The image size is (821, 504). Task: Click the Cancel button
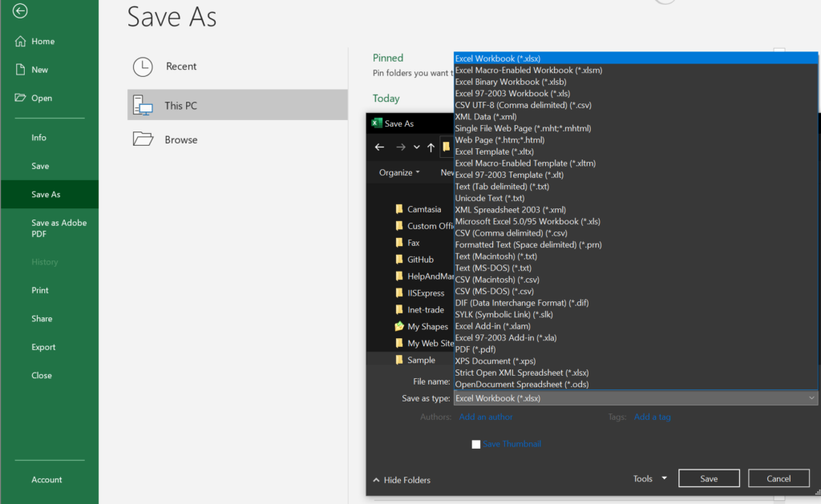pos(779,478)
